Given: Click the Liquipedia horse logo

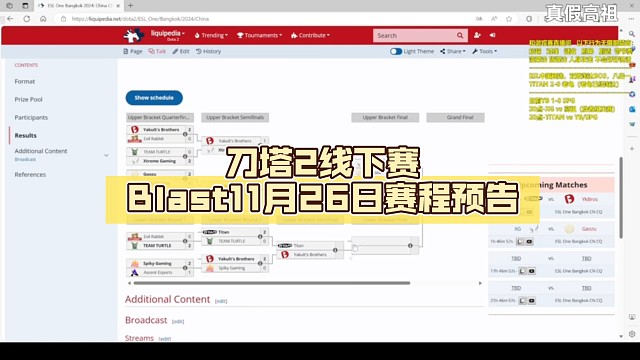Looking at the screenshot, I should point(133,36).
